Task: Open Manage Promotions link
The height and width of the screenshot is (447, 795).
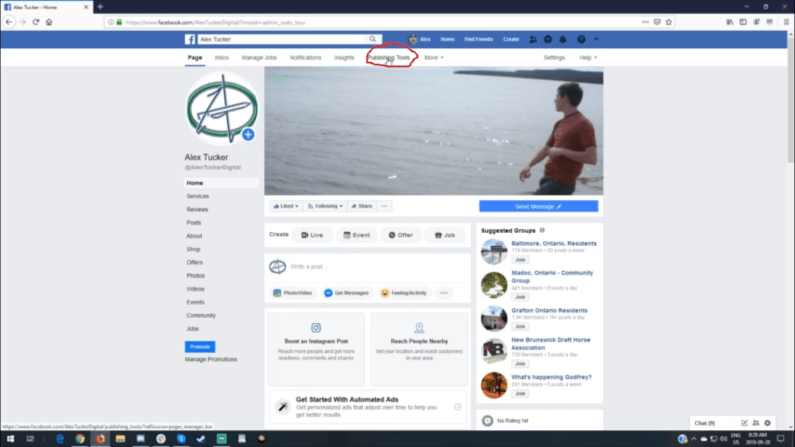Action: point(211,359)
